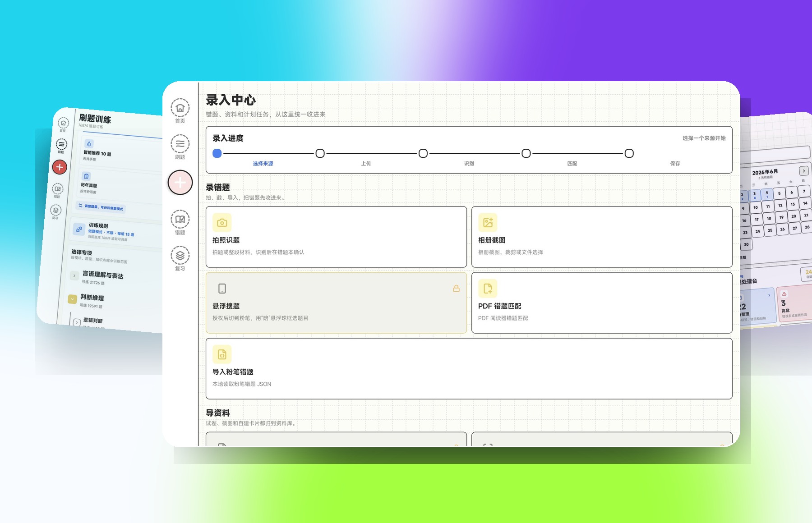Select day 3 in right window calendar
Image resolution: width=812 pixels, height=523 pixels.
(755, 195)
